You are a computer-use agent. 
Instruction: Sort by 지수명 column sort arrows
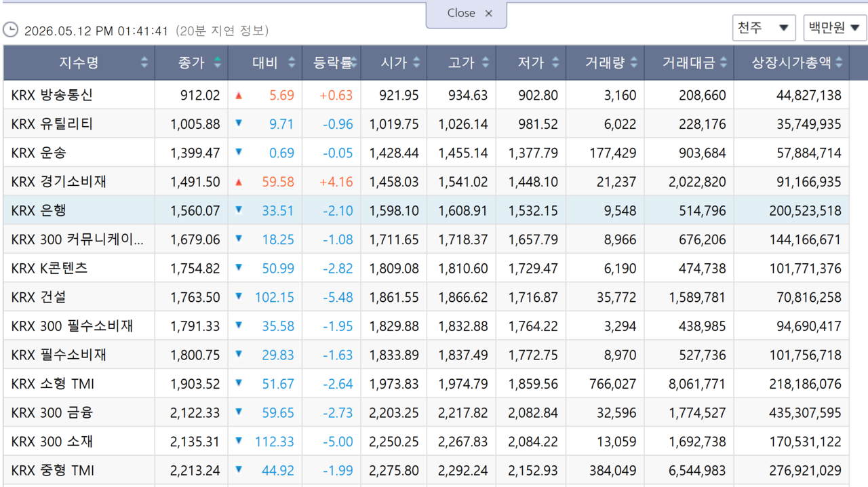click(144, 62)
